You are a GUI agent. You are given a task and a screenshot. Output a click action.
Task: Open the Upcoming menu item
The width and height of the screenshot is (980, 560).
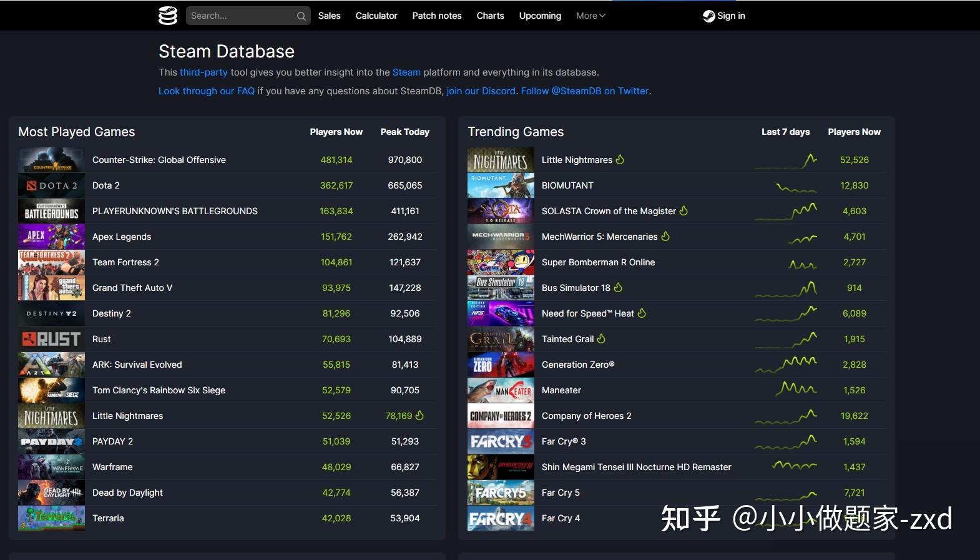[x=540, y=16]
